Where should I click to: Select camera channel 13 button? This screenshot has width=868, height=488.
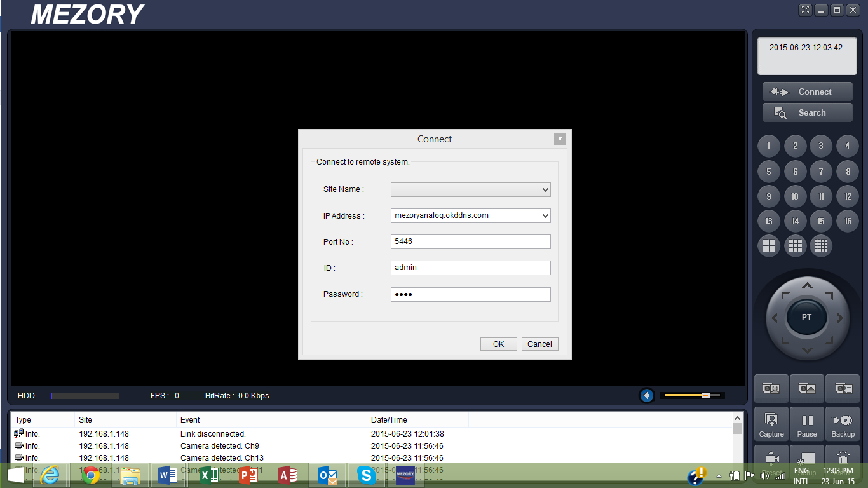click(769, 221)
